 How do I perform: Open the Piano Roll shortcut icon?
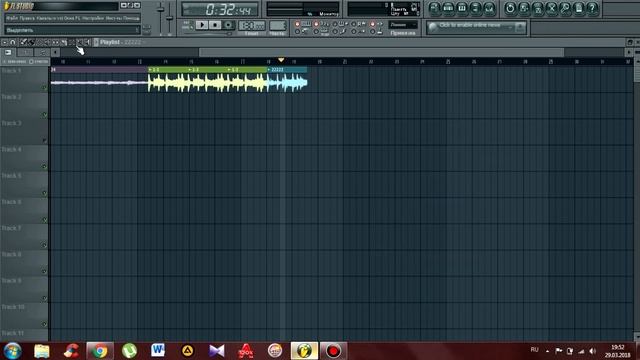coord(462,8)
